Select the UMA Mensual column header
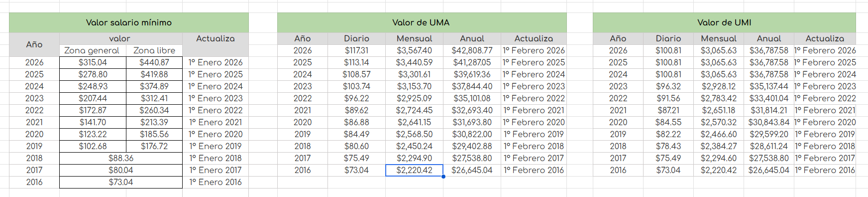 [x=414, y=38]
